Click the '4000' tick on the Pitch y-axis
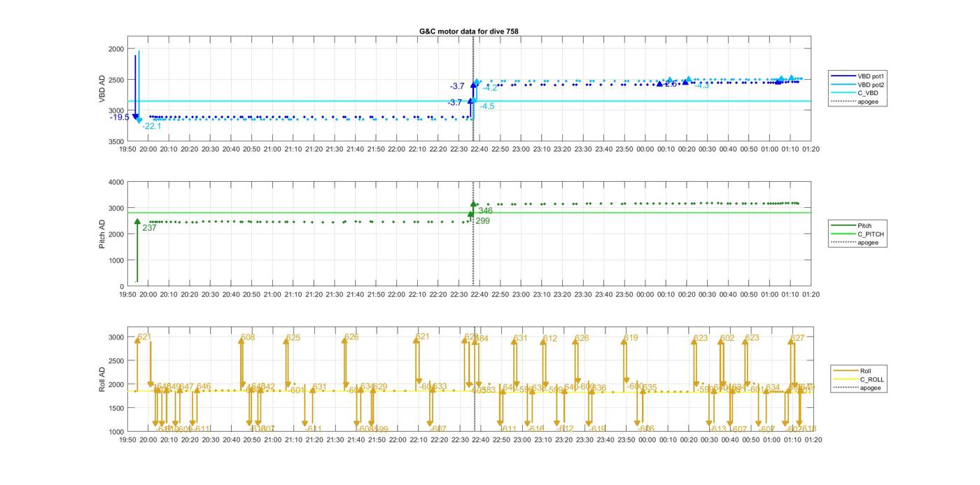 coord(115,182)
